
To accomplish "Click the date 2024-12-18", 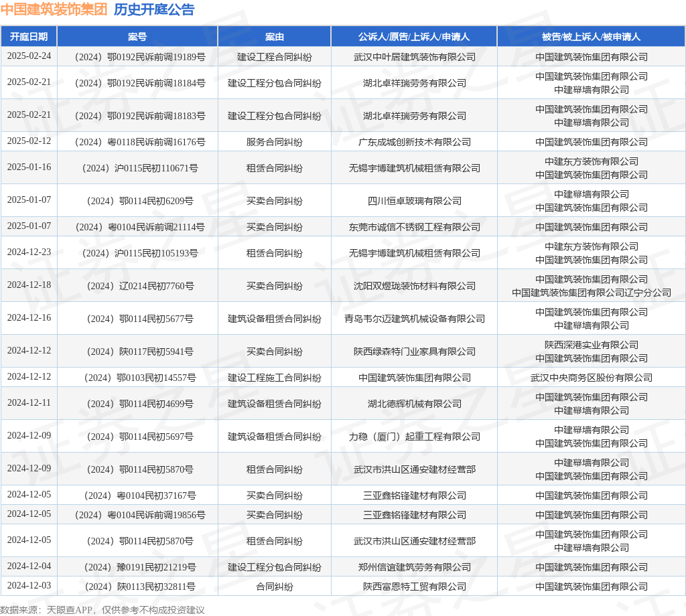I will (x=29, y=285).
